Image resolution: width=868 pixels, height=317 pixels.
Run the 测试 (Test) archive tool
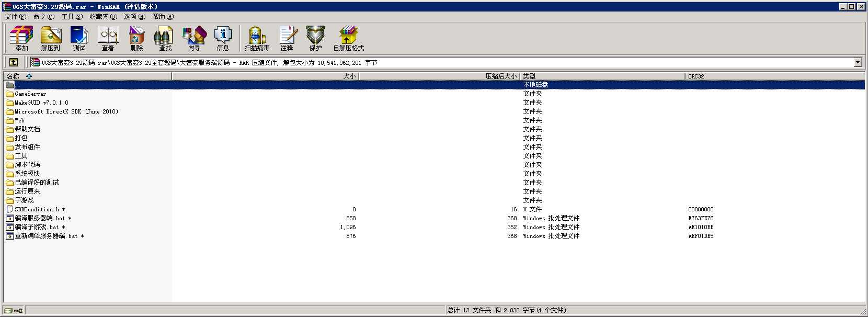[79, 39]
